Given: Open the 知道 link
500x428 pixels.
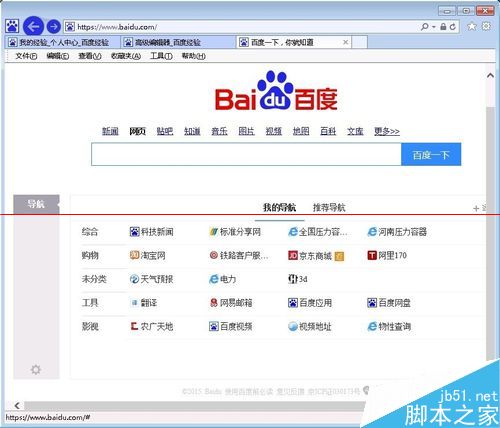Looking at the screenshot, I should pyautogui.click(x=192, y=131).
